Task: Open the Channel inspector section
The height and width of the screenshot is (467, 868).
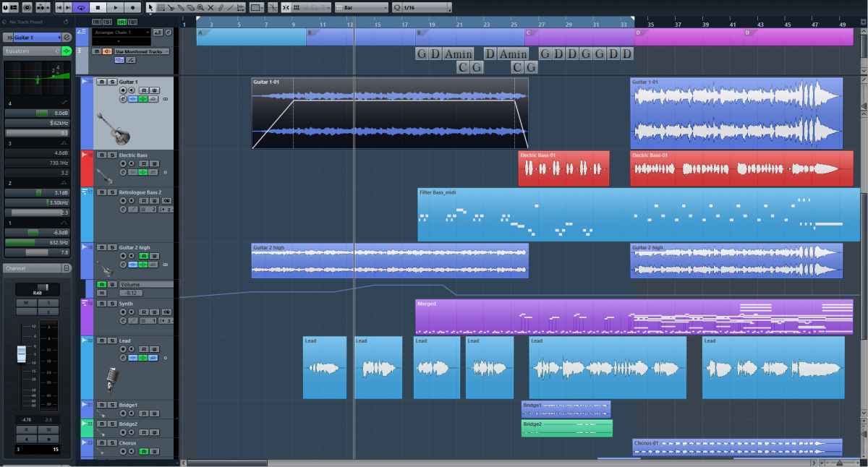Action: click(33, 268)
